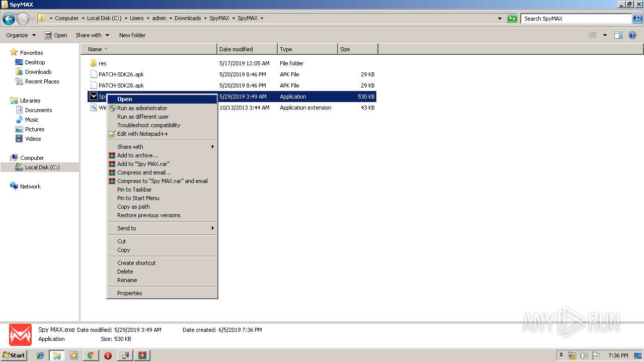Select Add to archive...
The height and width of the screenshot is (362, 644).
[162, 155]
